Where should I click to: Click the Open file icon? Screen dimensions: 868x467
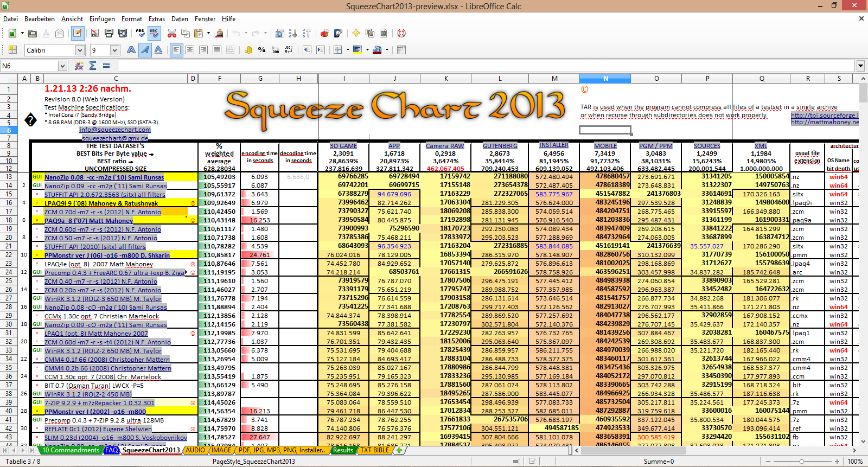33,33
